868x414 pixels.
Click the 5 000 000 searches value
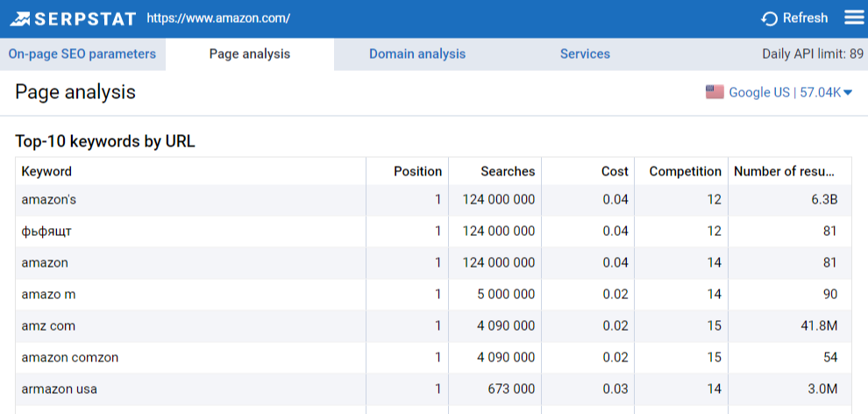[x=505, y=295]
